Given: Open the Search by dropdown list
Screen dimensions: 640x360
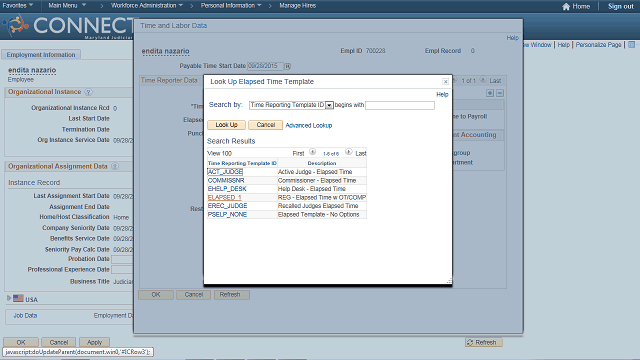Looking at the screenshot, I should coord(329,105).
